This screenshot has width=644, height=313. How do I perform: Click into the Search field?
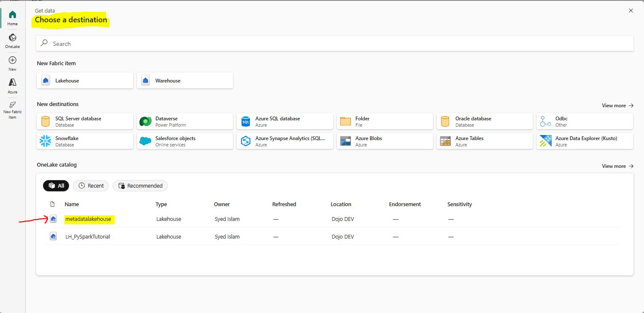335,43
